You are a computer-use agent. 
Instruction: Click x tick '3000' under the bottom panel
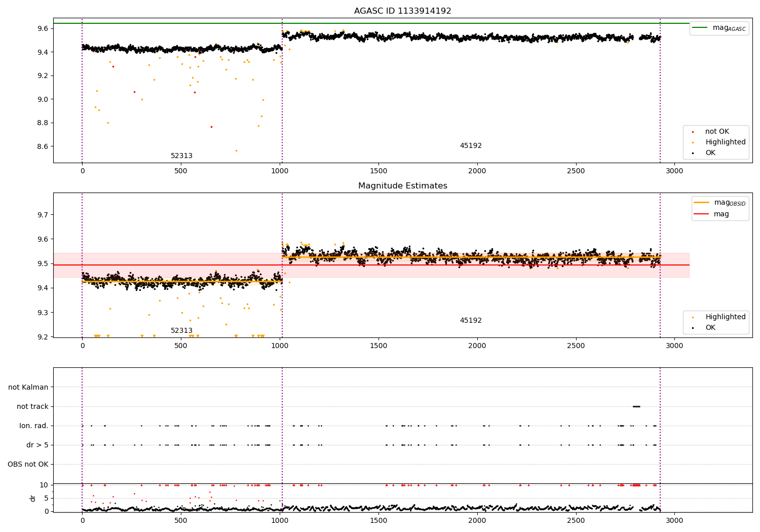(x=674, y=520)
